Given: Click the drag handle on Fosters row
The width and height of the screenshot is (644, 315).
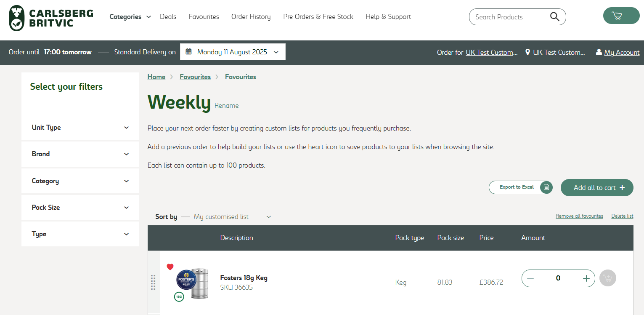Looking at the screenshot, I should [x=153, y=282].
